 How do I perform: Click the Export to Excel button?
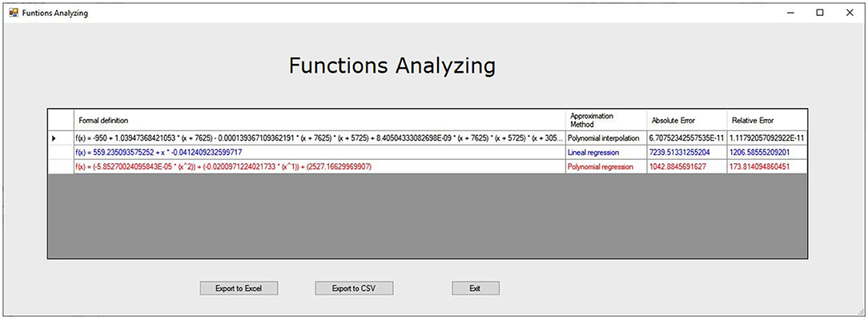(x=239, y=288)
